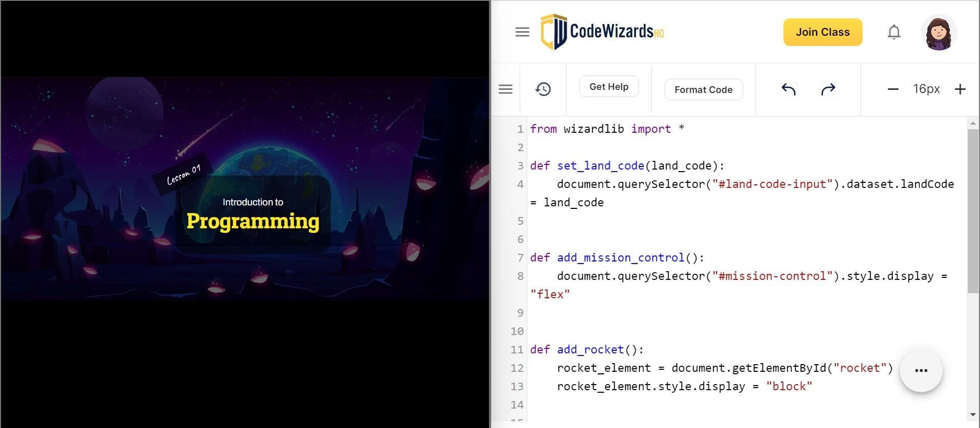
Task: Open the floating three-dots menu
Action: [920, 371]
